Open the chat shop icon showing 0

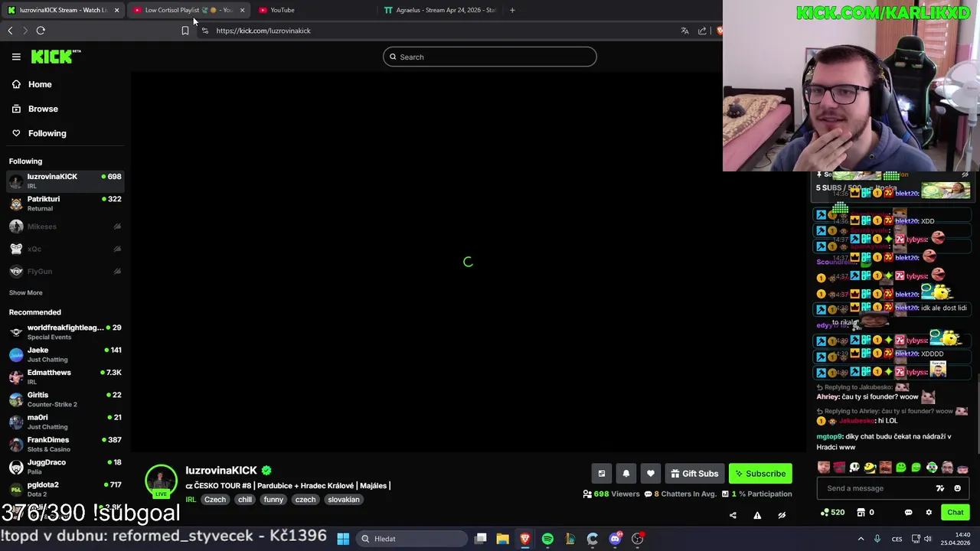pos(865,513)
